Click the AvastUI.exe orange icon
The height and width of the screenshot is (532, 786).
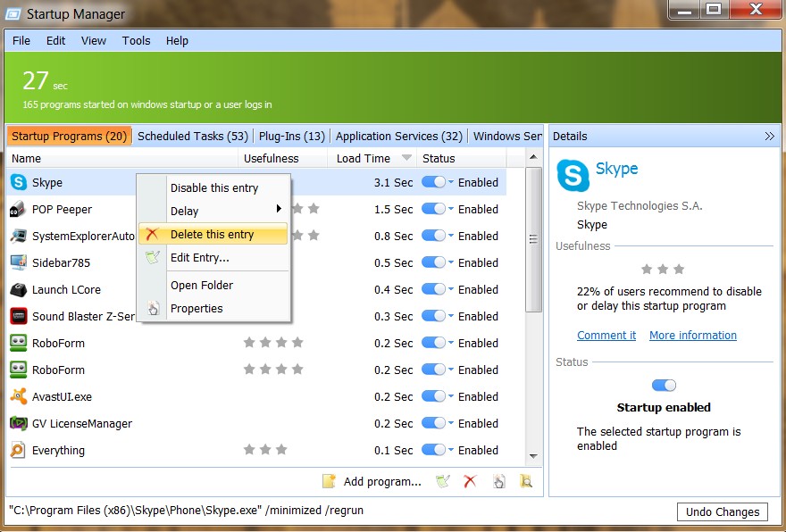19,396
